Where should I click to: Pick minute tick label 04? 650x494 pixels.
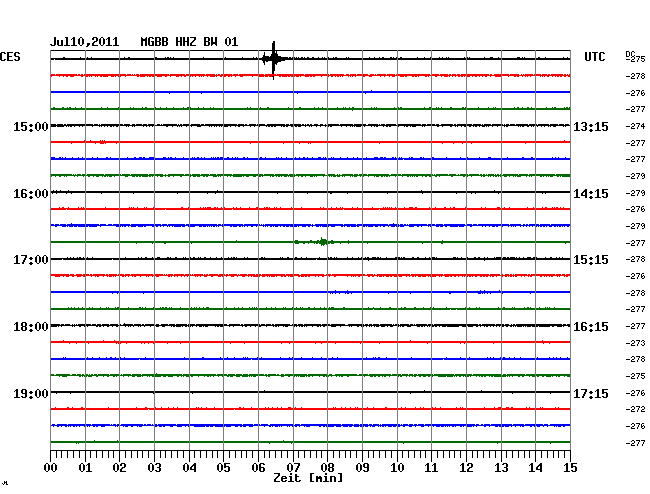189,468
